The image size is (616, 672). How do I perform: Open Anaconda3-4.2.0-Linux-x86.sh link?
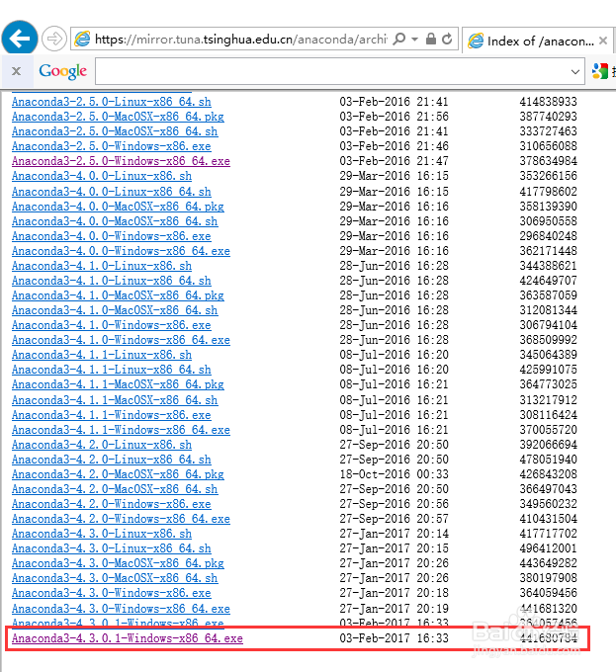coord(102,445)
